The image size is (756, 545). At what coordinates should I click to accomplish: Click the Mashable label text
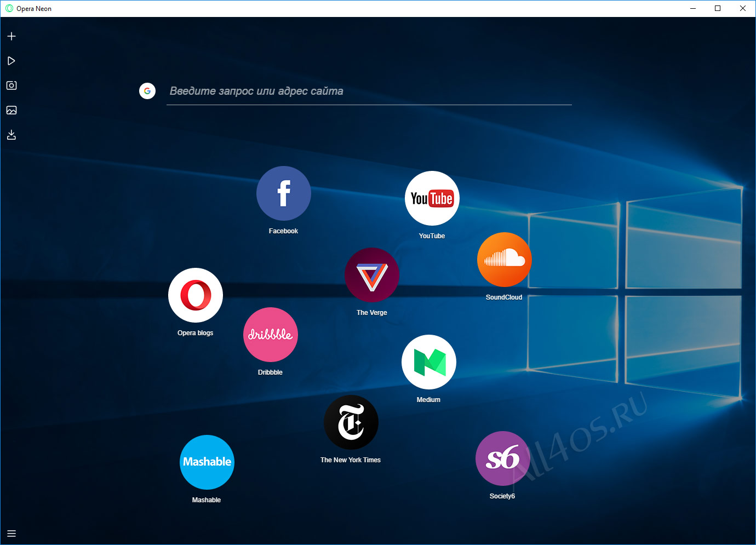pos(207,500)
